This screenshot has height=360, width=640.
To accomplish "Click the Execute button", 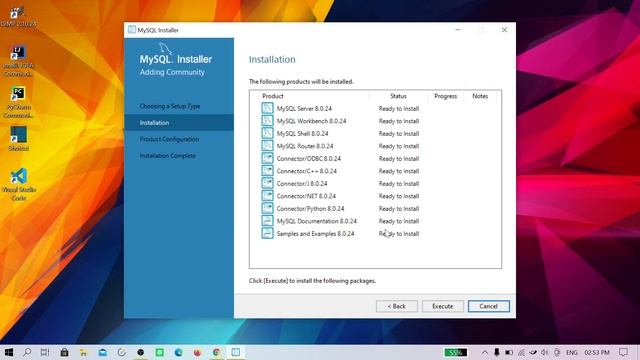I will [442, 306].
